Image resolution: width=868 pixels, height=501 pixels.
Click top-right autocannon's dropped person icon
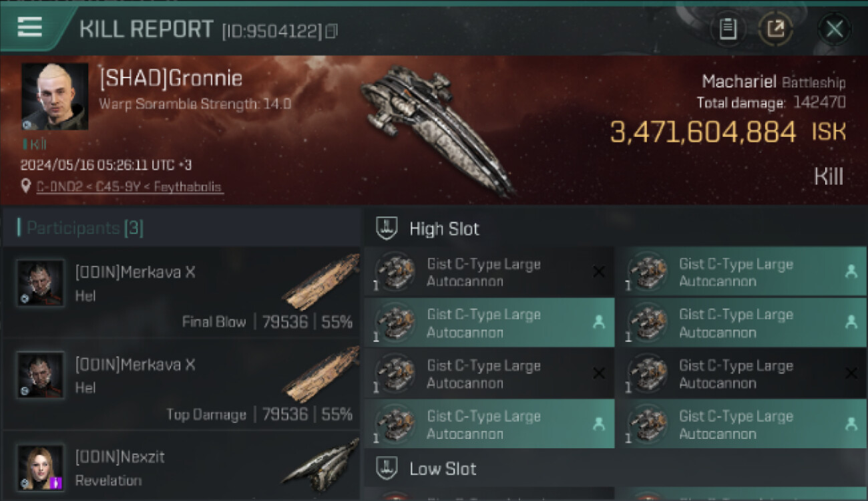[x=851, y=271]
